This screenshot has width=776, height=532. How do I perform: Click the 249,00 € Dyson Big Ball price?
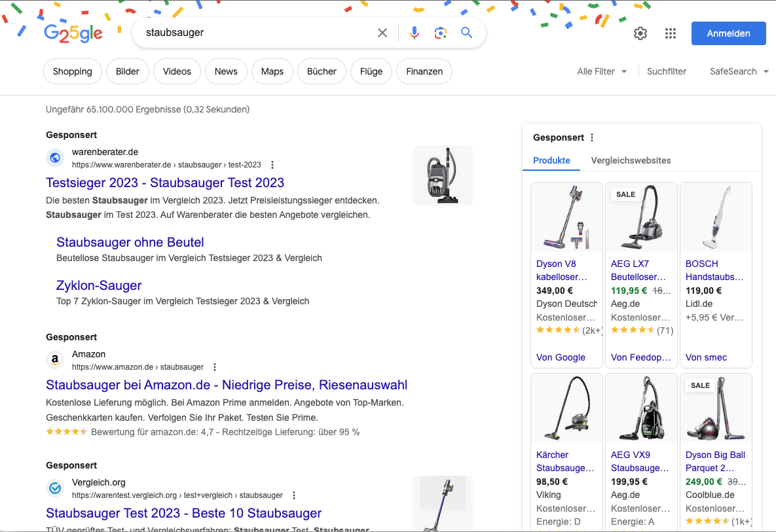point(703,482)
